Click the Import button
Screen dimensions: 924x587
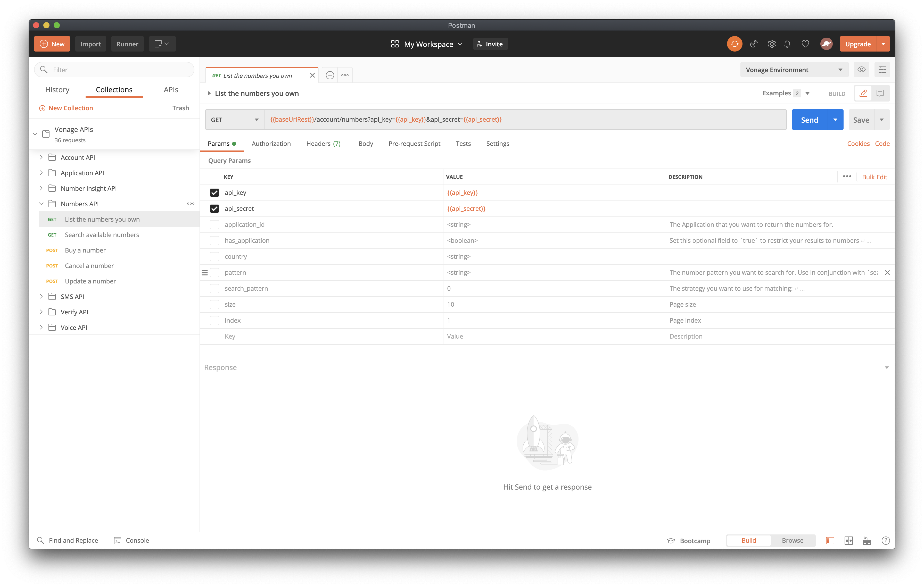click(90, 44)
